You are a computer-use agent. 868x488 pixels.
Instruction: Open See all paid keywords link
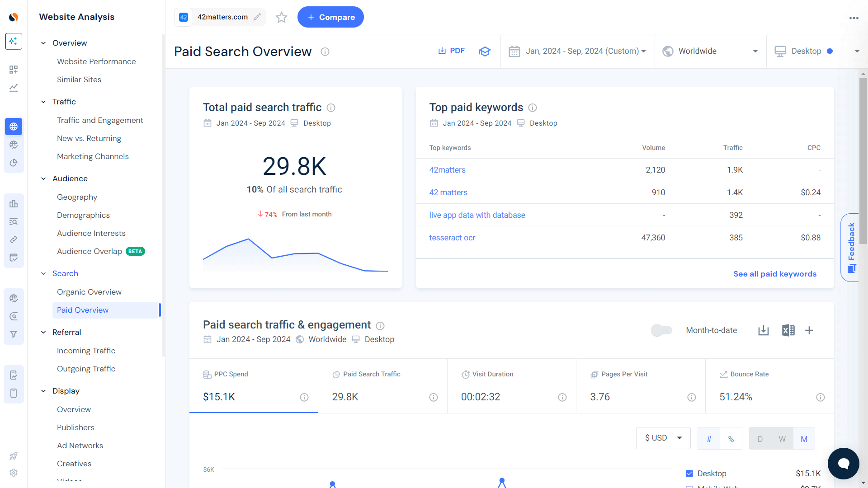point(775,274)
